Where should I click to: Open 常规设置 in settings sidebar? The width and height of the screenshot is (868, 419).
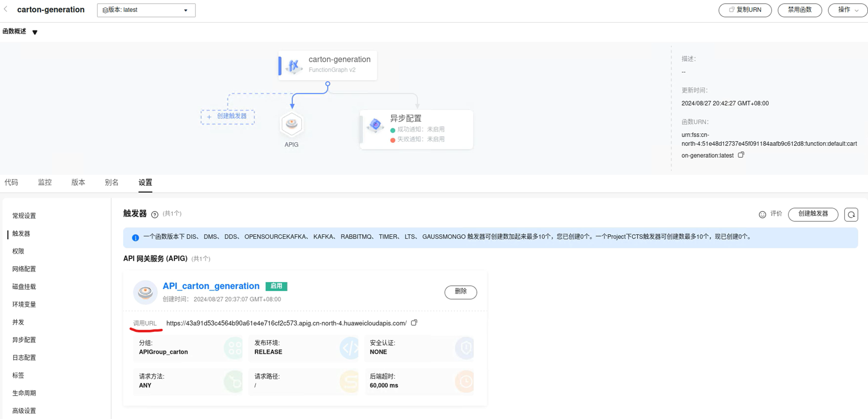pyautogui.click(x=24, y=216)
